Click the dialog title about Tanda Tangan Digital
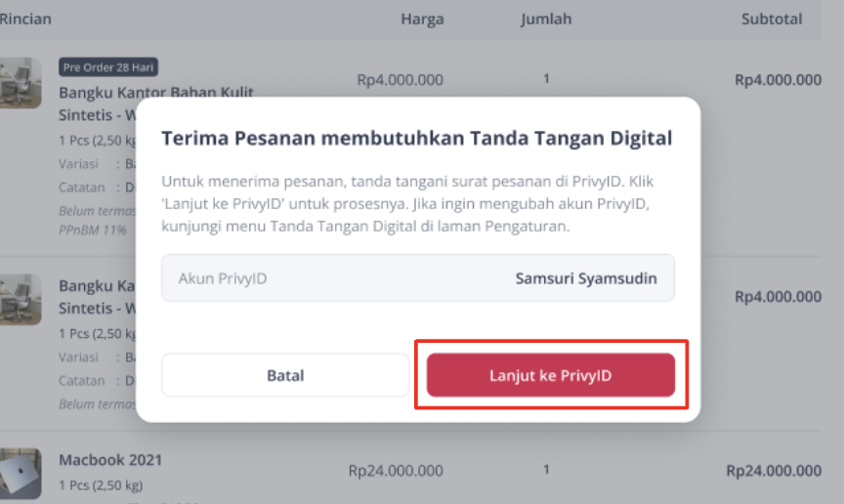 click(x=416, y=138)
